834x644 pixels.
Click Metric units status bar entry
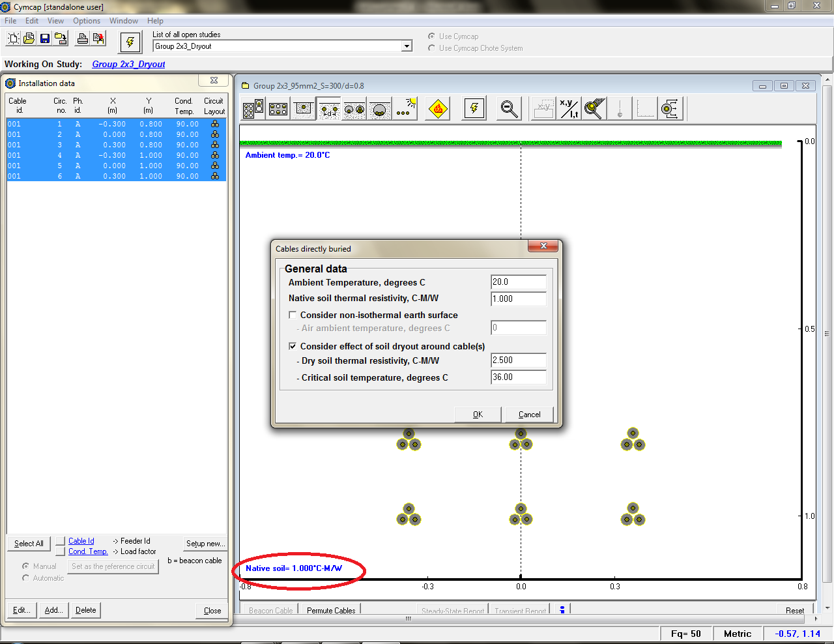pyautogui.click(x=738, y=634)
